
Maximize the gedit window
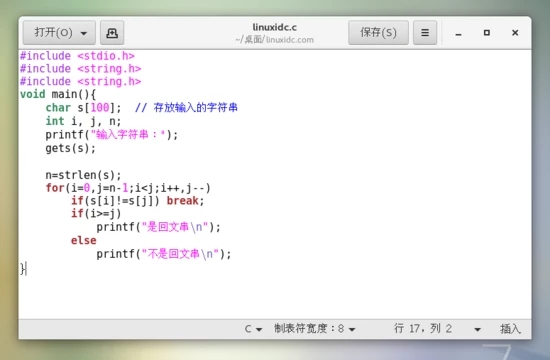487,33
